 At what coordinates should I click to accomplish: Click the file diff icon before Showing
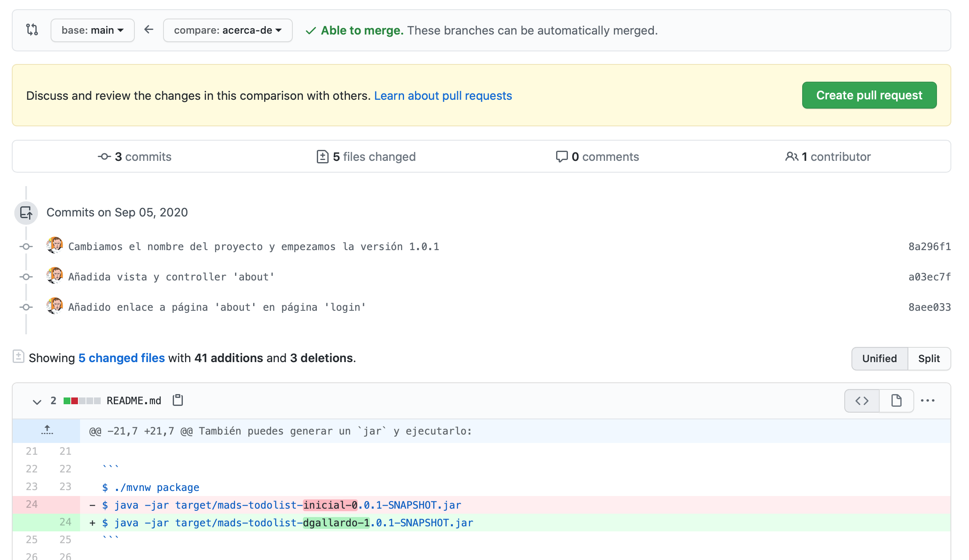click(x=18, y=356)
